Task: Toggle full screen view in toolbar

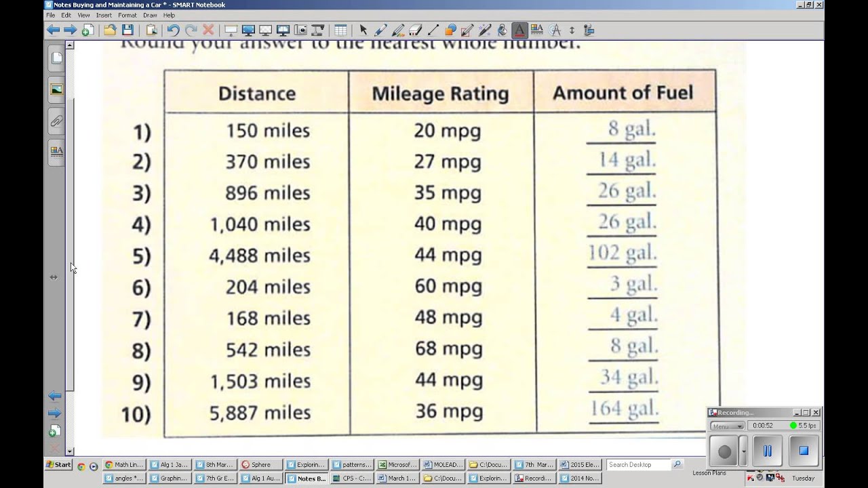Action: click(x=248, y=30)
